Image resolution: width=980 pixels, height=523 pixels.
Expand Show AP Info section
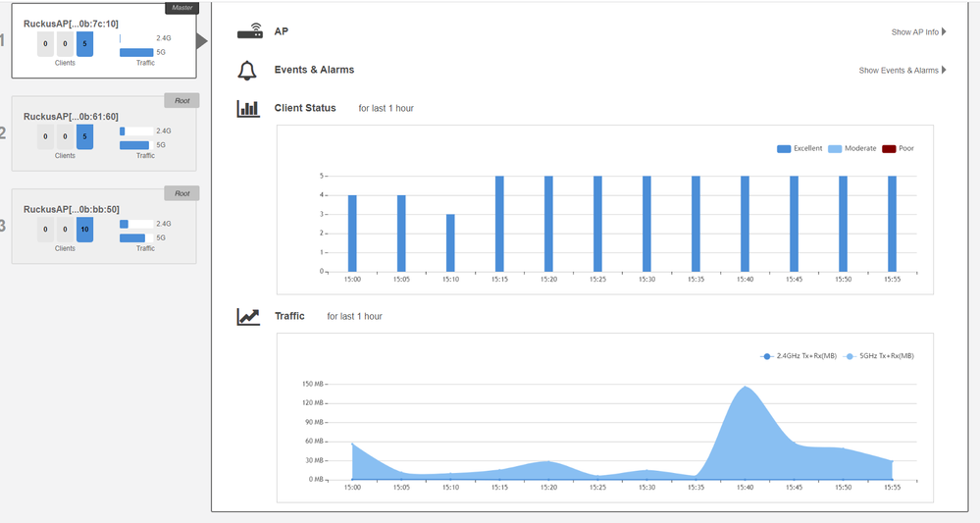[x=918, y=32]
